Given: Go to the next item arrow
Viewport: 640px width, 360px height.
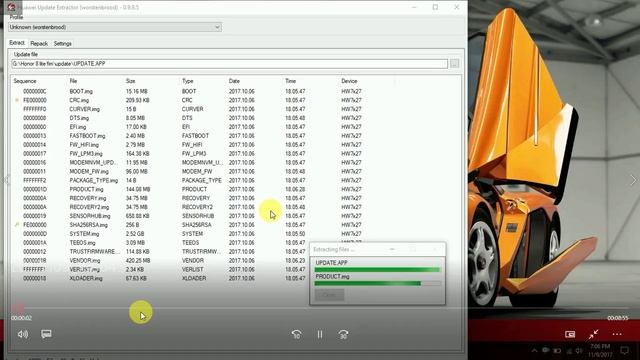Looking at the screenshot, I should click(633, 180).
